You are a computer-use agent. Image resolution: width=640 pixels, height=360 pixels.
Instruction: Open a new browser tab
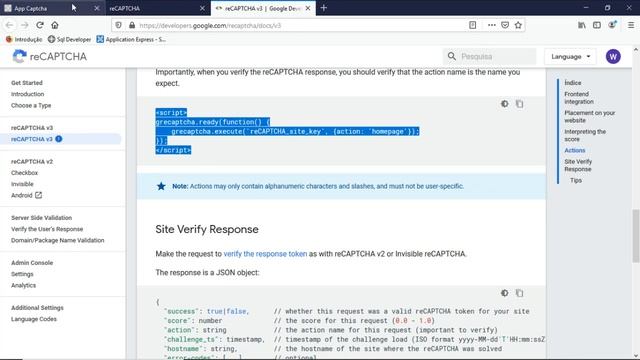tap(324, 8)
